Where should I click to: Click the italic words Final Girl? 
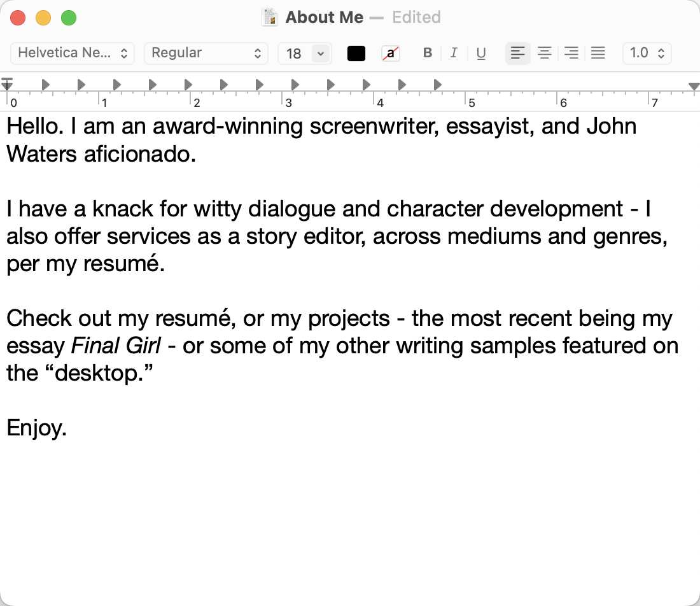click(115, 346)
